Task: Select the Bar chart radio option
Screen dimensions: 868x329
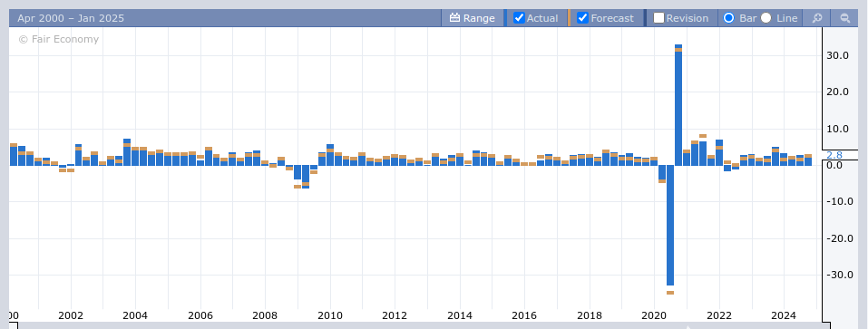Action: click(x=729, y=18)
